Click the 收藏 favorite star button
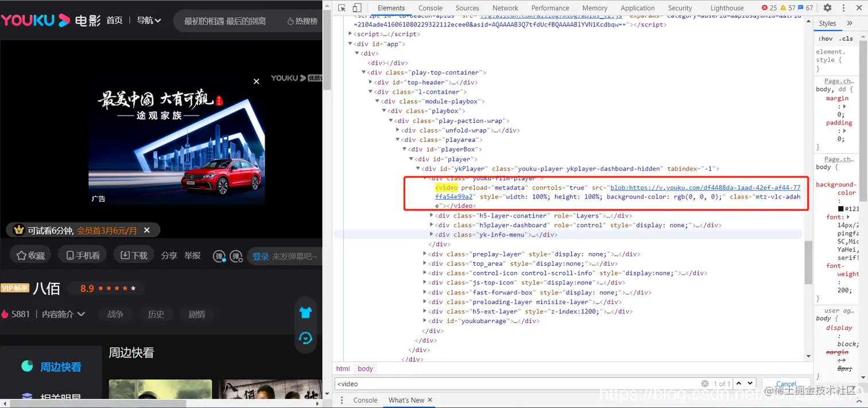This screenshot has width=868, height=408. 30,255
